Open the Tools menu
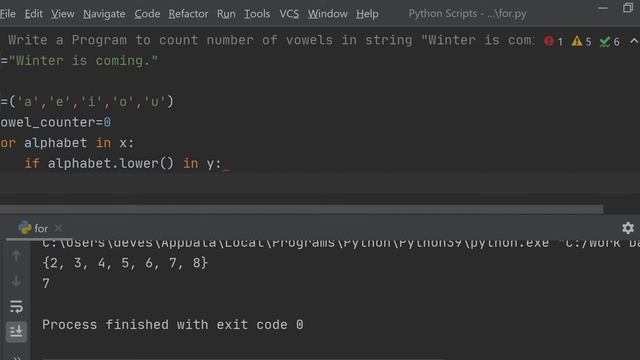 coord(257,14)
